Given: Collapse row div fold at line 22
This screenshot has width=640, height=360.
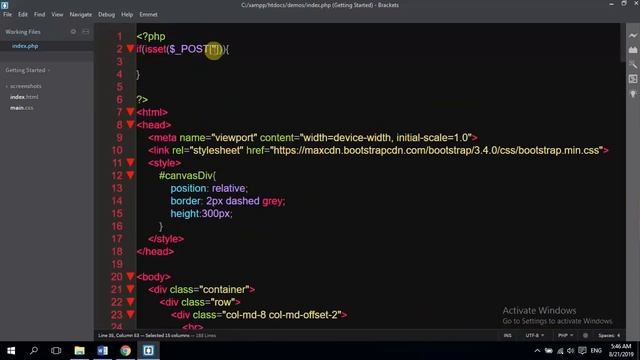Looking at the screenshot, I should click(130, 302).
